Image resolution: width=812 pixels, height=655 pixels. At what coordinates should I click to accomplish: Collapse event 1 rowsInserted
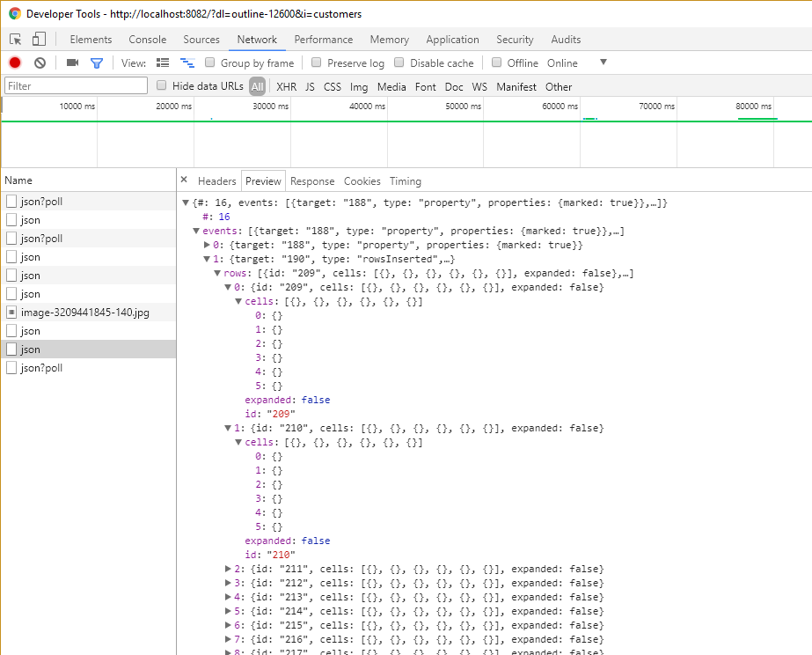[x=207, y=259]
